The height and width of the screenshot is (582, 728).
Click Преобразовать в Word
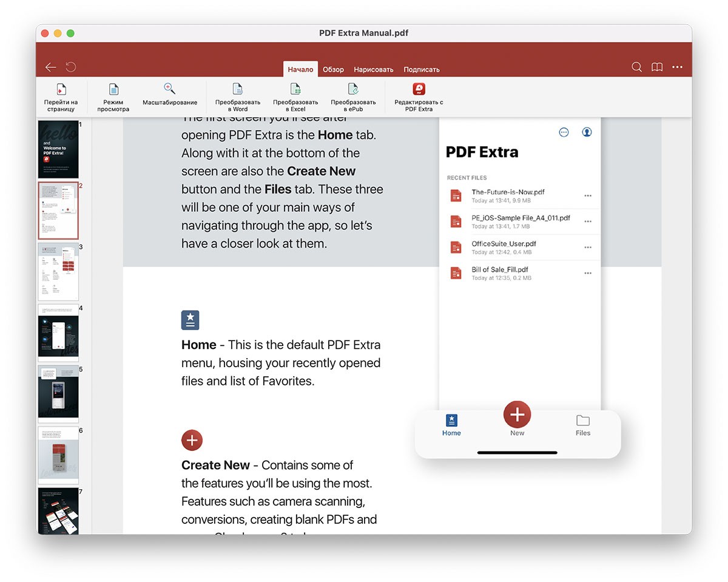238,98
